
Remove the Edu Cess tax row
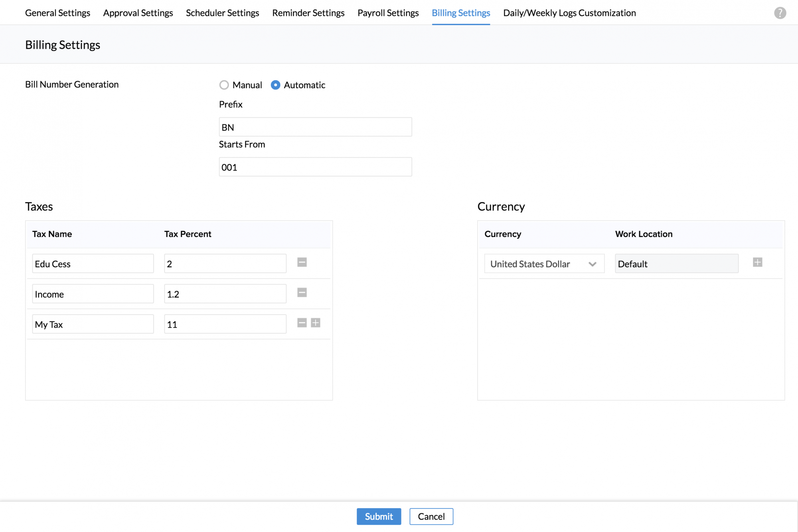click(302, 263)
